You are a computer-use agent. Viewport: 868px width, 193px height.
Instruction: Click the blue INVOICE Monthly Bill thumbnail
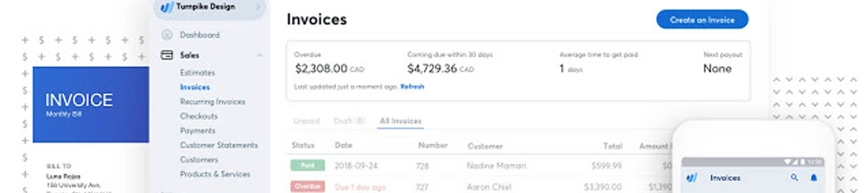tap(91, 104)
